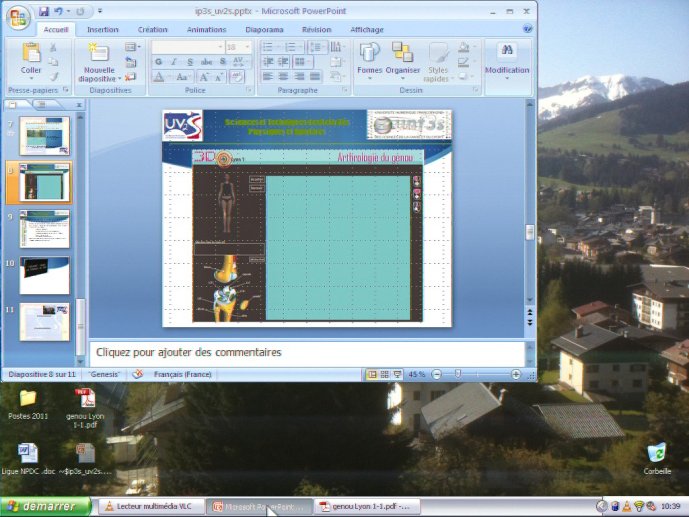Start slideshow from status bar view button

[x=397, y=374]
